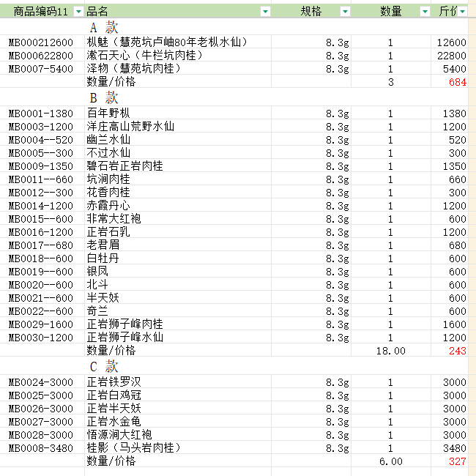This screenshot has width=476, height=476.
Task: Select the 正岩狮子峰水仙 cell
Action: (178, 338)
